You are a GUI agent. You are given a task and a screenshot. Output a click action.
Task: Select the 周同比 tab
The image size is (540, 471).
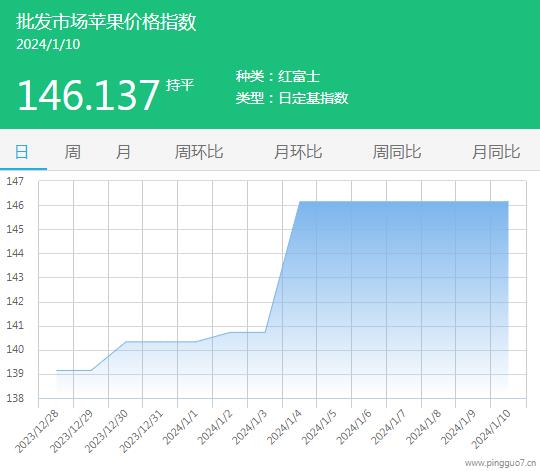(x=397, y=152)
